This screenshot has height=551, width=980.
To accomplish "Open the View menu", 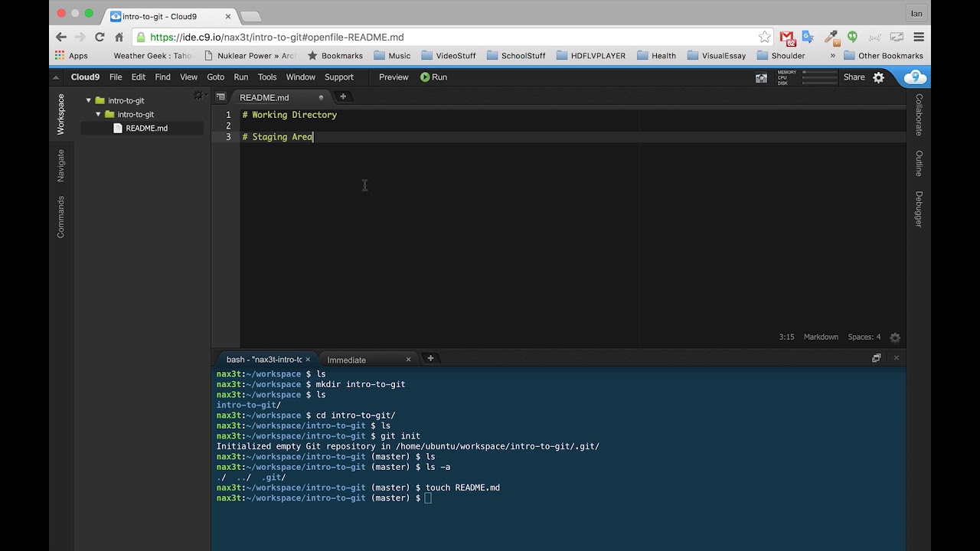I will (x=188, y=77).
